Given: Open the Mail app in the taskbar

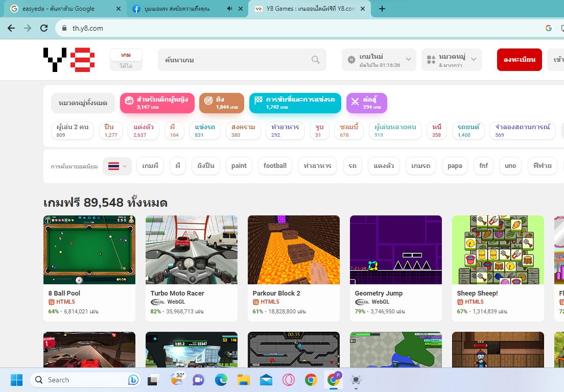Looking at the screenshot, I should pos(266,380).
